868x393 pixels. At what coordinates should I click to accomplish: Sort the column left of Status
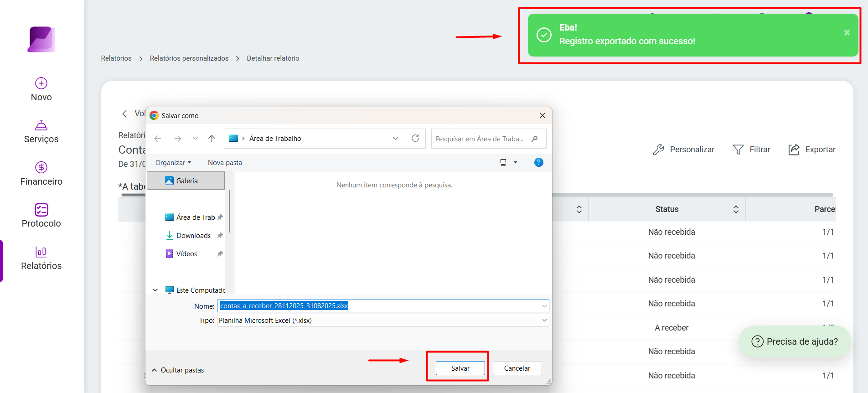click(579, 209)
